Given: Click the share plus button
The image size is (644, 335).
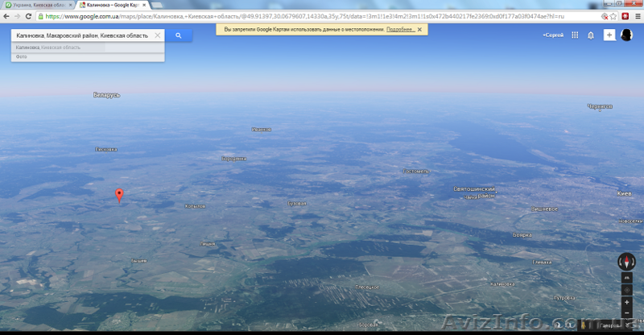Looking at the screenshot, I should 609,35.
